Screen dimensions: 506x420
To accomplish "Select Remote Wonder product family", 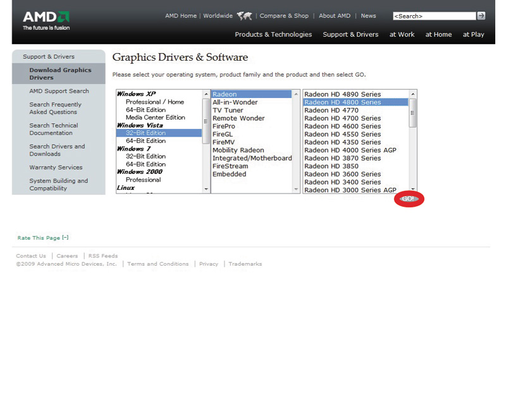I will tap(238, 118).
